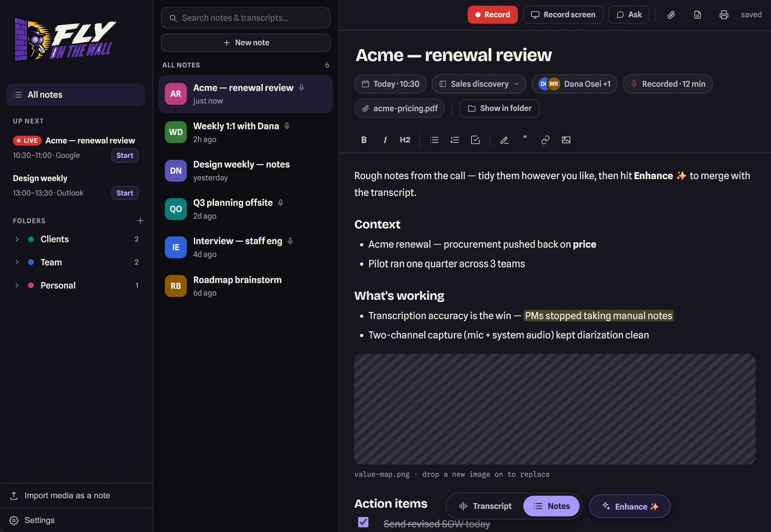Toggle bold formatting in editor toolbar
This screenshot has width=771, height=532.
364,140
